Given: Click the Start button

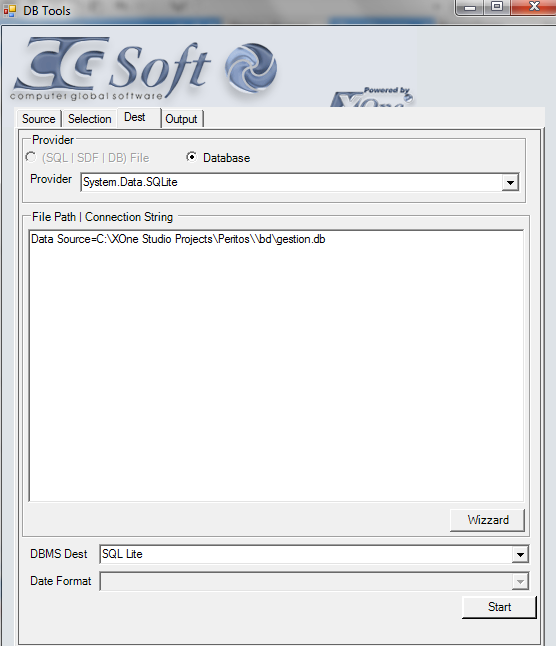Looking at the screenshot, I should pyautogui.click(x=499, y=607).
